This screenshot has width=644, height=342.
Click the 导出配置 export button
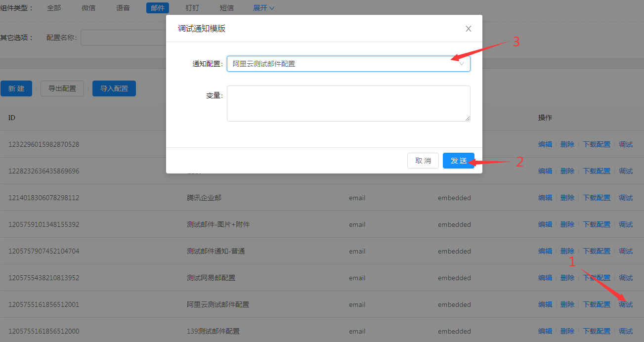62,88
